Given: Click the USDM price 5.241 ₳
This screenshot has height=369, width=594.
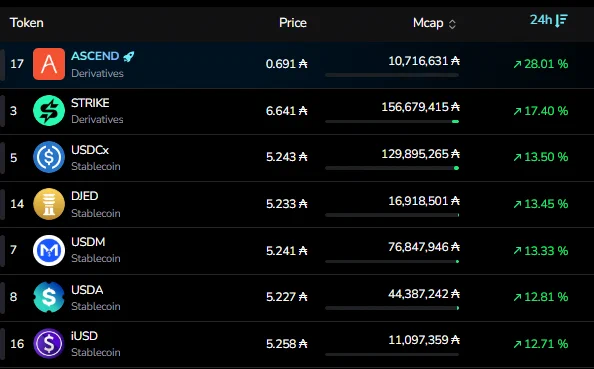Looking at the screenshot, I should pyautogui.click(x=286, y=250).
